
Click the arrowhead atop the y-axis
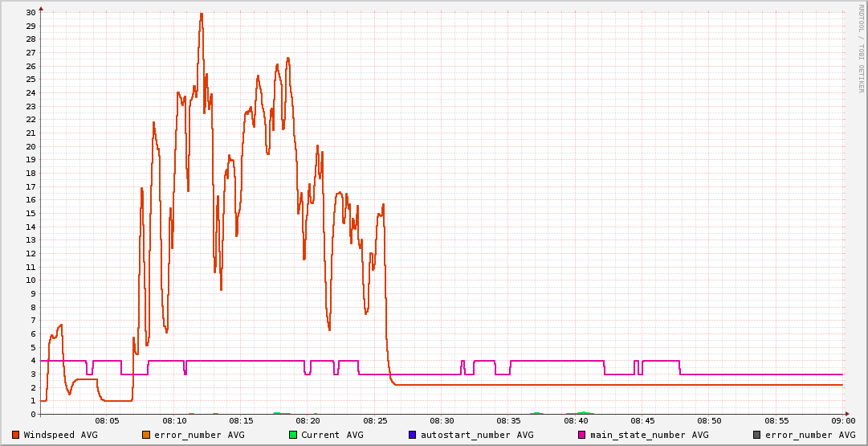click(x=41, y=8)
